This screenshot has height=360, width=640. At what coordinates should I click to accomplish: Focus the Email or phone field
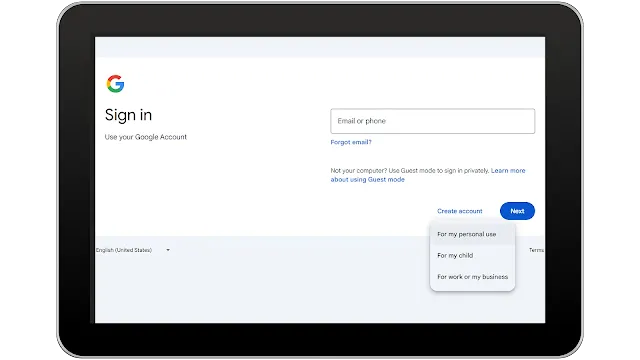click(x=433, y=121)
